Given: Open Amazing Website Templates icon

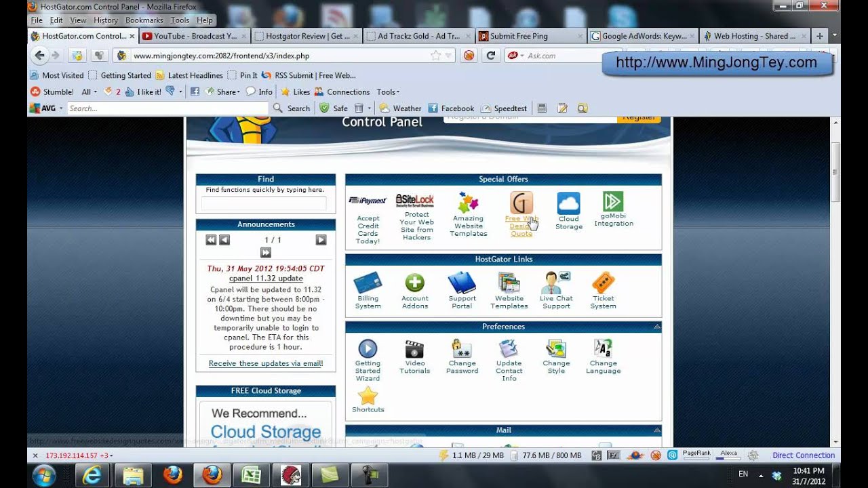Looking at the screenshot, I should (469, 203).
